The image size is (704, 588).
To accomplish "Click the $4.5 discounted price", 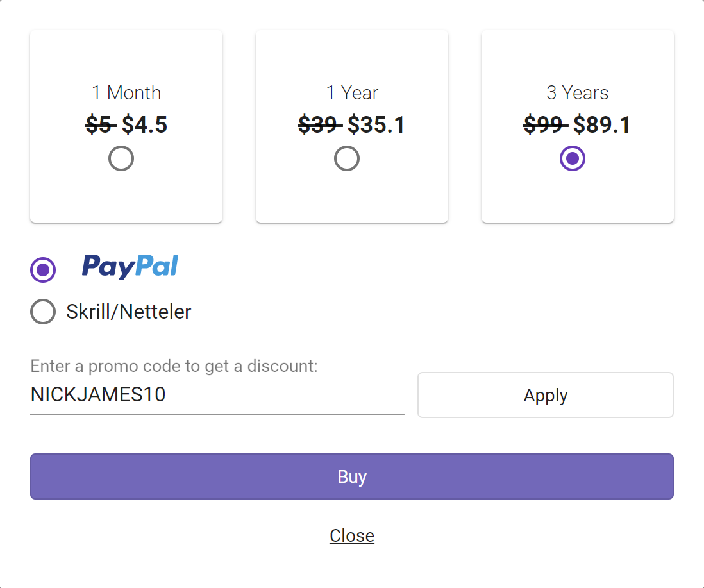I will (144, 125).
